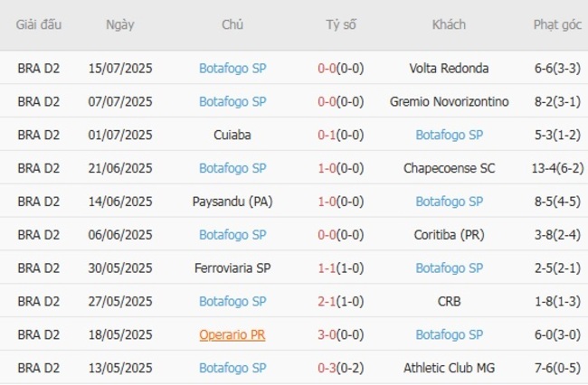Click the Phạt góc column header
Screen dimensions: 588x385
[x=557, y=24]
